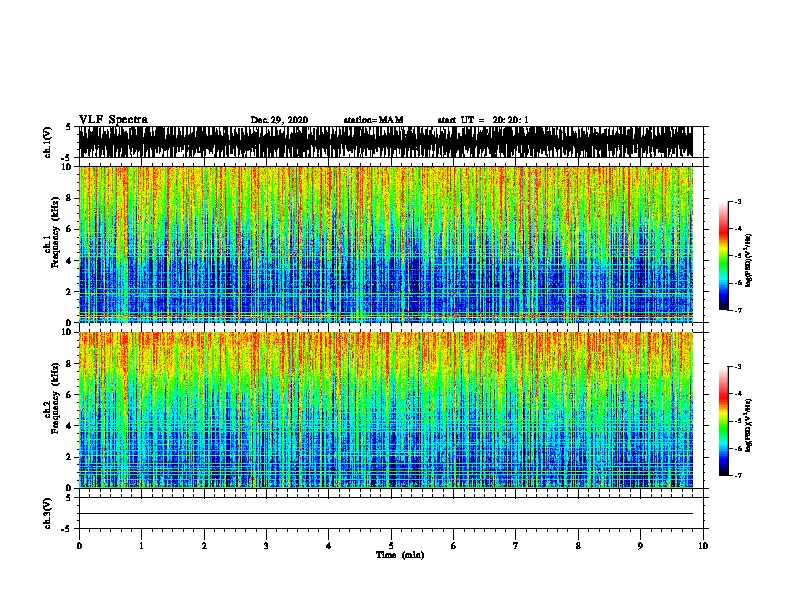Click the ch.2 frequency axis tick label "2"

[x=70, y=457]
